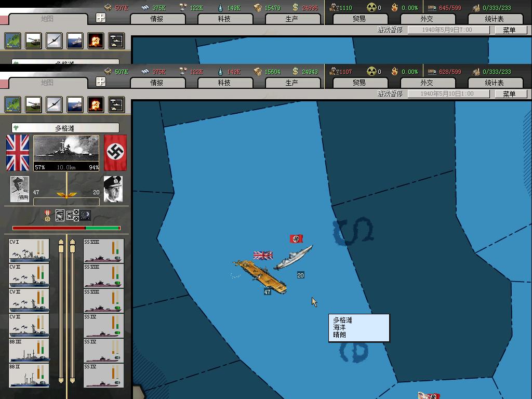Click the plus button beside 地图 in lower screen
The height and width of the screenshot is (399, 532).
(x=101, y=82)
